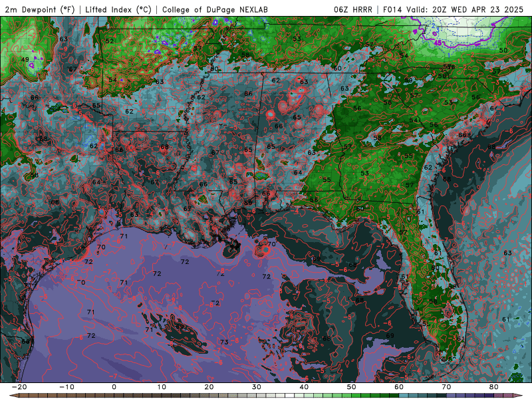Click the -20 label on the color scale
Viewport: 532px width, 399px height.
pyautogui.click(x=19, y=387)
